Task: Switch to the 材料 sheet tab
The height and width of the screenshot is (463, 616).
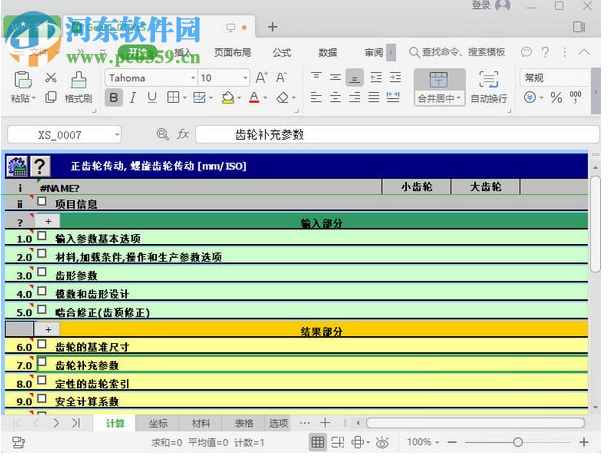Action: tap(201, 423)
